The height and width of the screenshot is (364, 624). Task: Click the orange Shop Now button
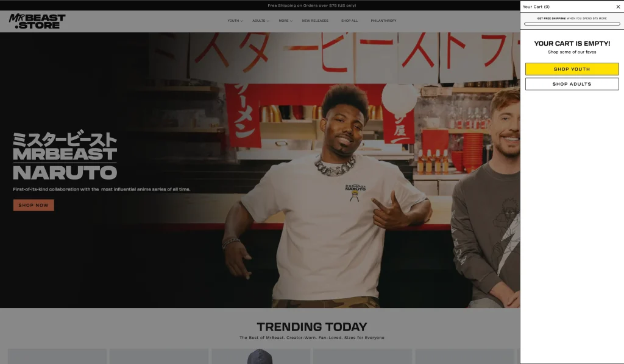click(34, 205)
